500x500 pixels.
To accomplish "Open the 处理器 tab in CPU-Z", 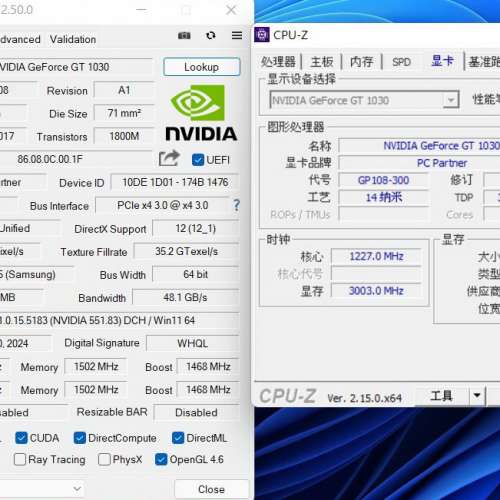I will pos(278,62).
